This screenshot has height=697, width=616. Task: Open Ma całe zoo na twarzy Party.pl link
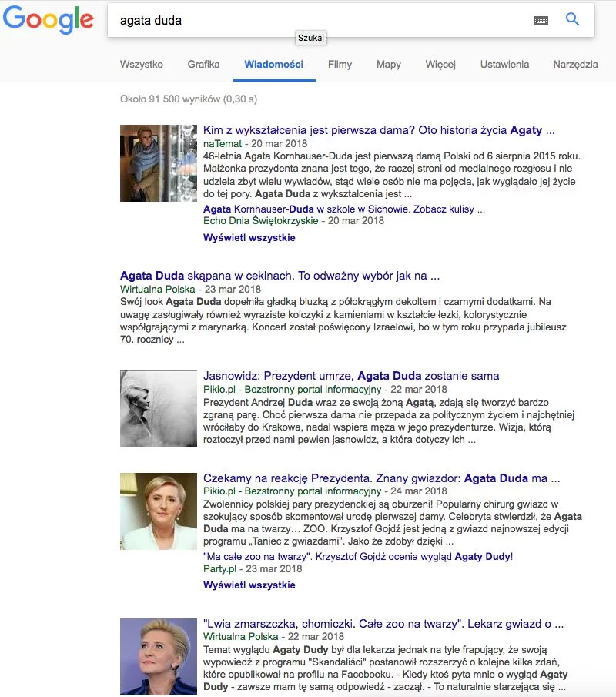coord(358,557)
